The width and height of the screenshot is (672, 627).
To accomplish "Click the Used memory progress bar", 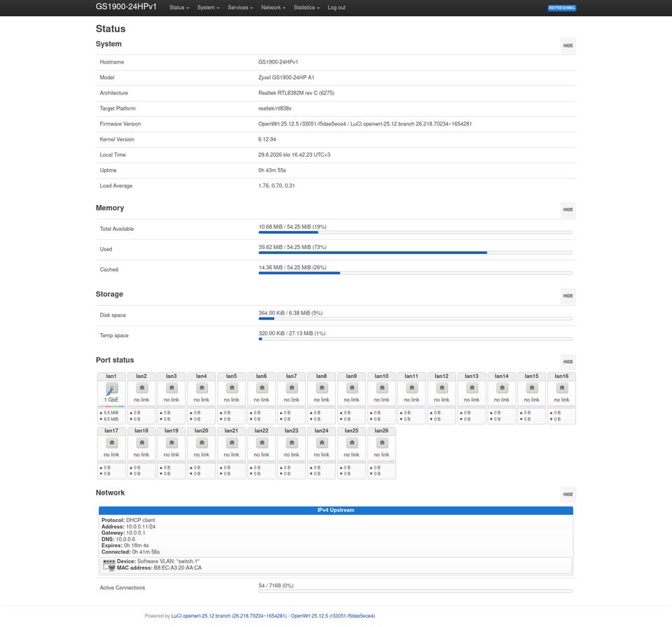I will tap(415, 253).
